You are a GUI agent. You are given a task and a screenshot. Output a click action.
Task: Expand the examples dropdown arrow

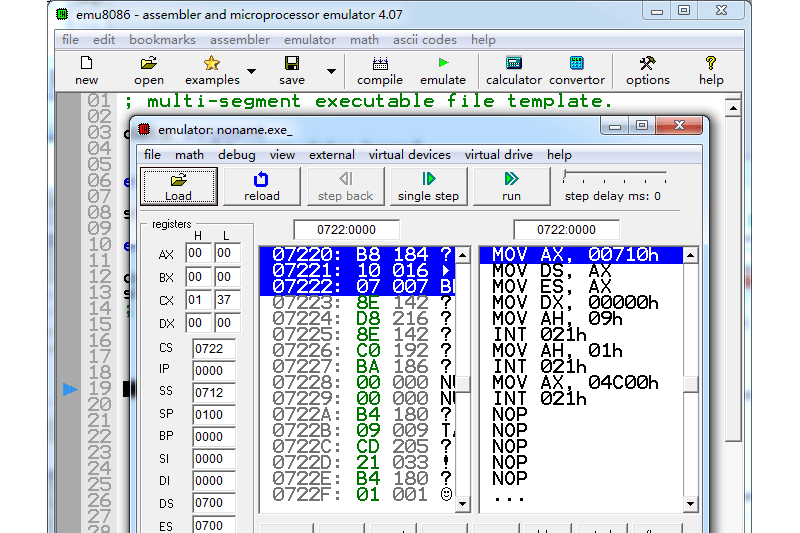point(252,71)
